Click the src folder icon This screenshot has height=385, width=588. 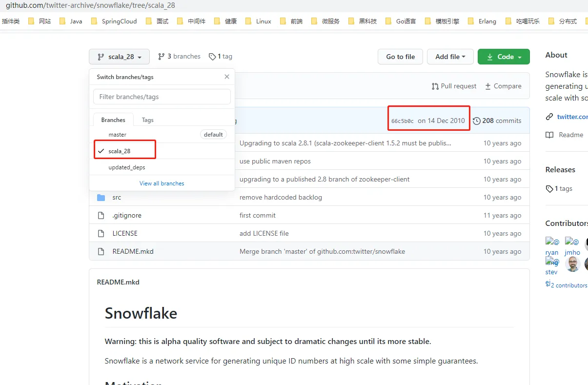[x=101, y=197]
